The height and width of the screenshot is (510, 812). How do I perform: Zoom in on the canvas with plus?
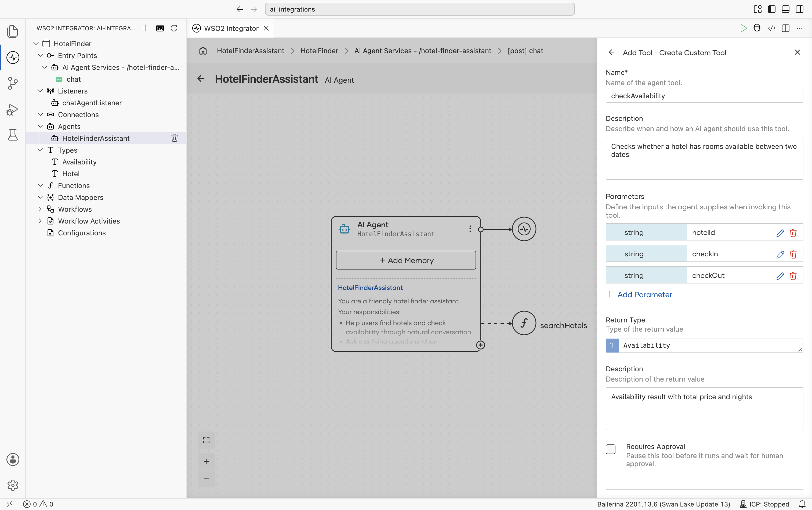click(206, 461)
